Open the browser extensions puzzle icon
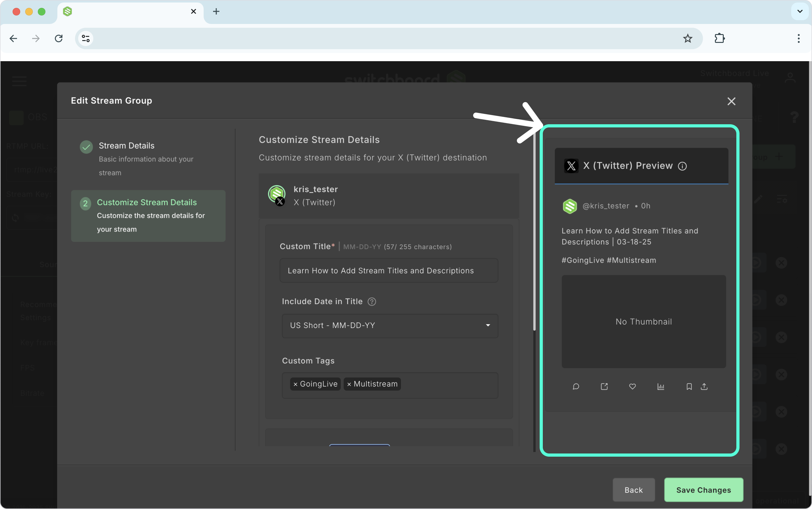The height and width of the screenshot is (509, 812). click(720, 38)
